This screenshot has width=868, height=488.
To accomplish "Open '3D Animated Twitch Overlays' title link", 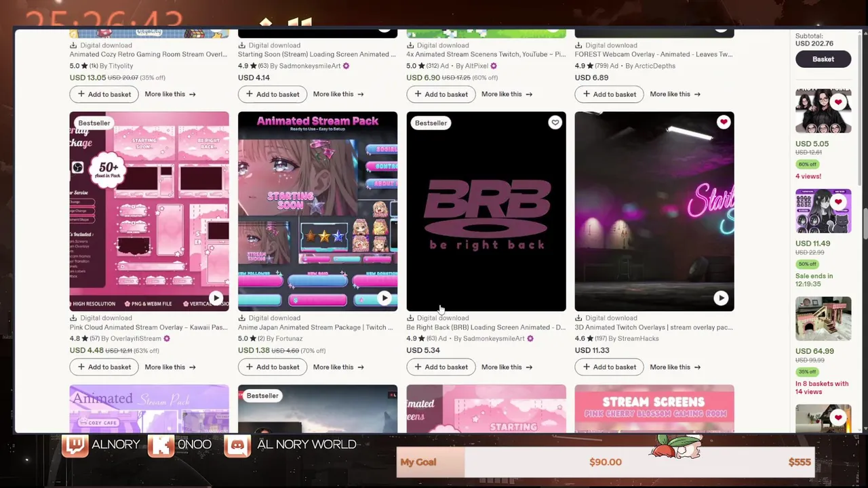I will coord(654,327).
